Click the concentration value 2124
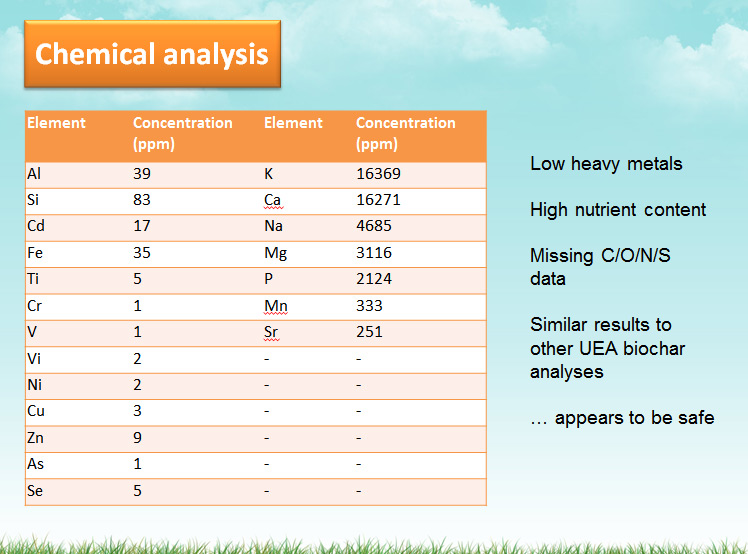The height and width of the screenshot is (554, 748). point(374,279)
